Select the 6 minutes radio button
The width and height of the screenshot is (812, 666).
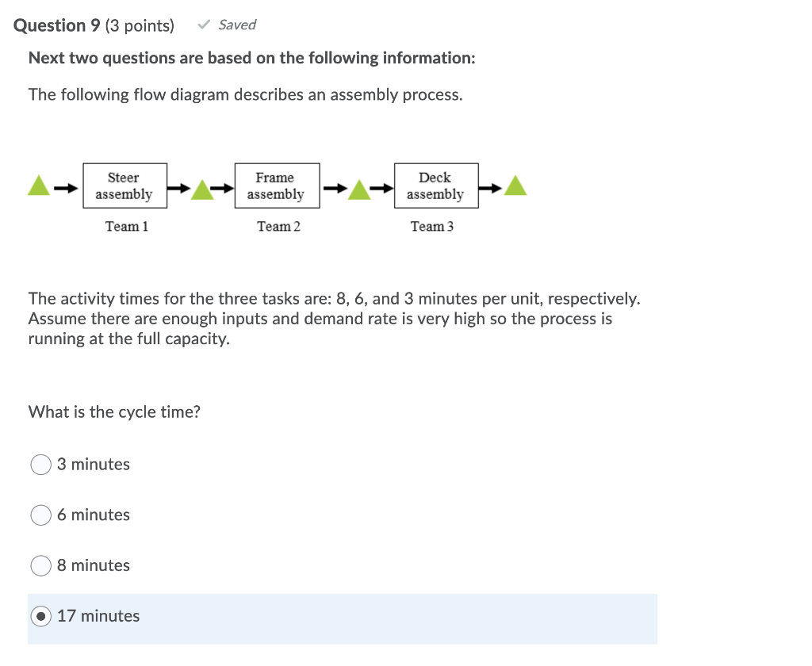click(x=40, y=515)
